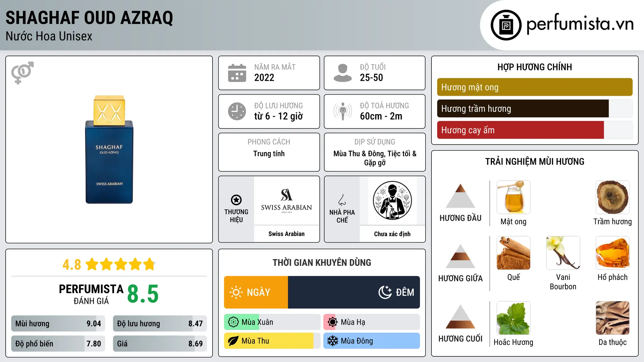Click the perfumer illustration above Chưa xác định
This screenshot has height=362, width=644.
coord(392,200)
